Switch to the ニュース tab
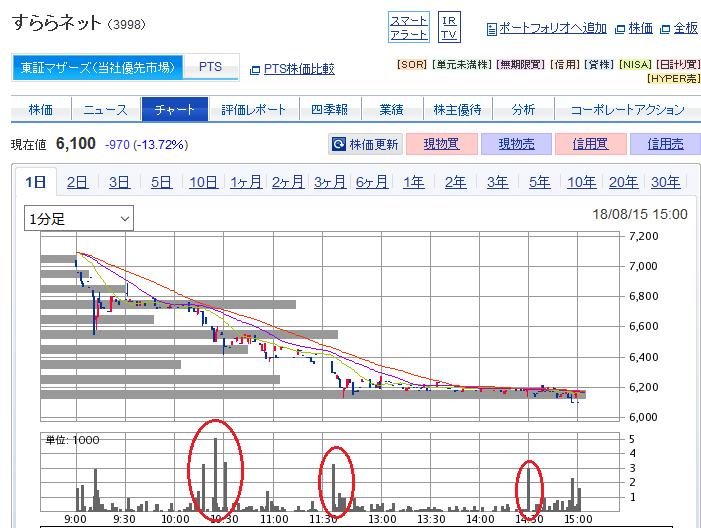 [105, 110]
